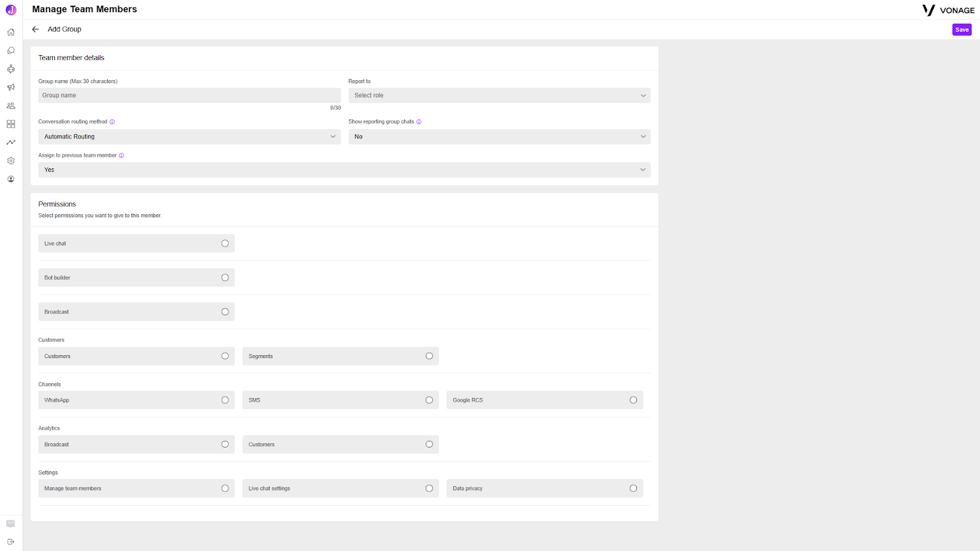Screen dimensions: 980x551
Task: Open the Automatic Routing dropdown
Action: coord(189,137)
